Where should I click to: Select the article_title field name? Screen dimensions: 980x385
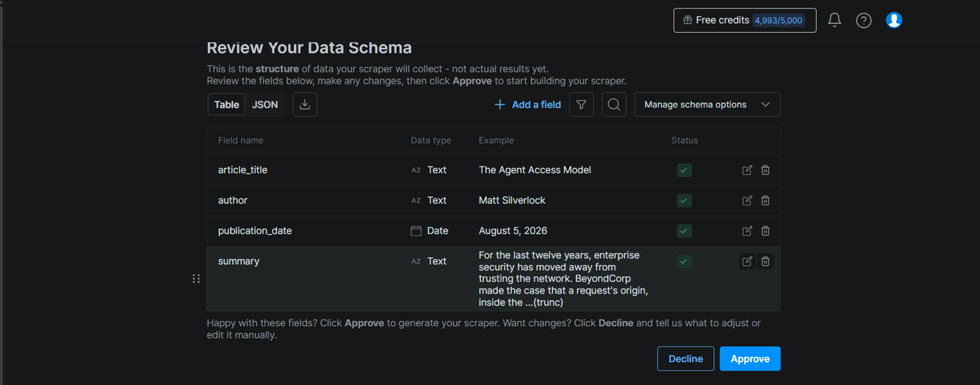tap(242, 170)
